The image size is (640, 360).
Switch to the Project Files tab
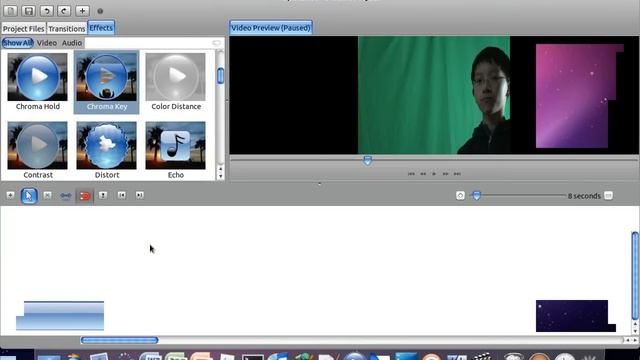click(x=24, y=29)
